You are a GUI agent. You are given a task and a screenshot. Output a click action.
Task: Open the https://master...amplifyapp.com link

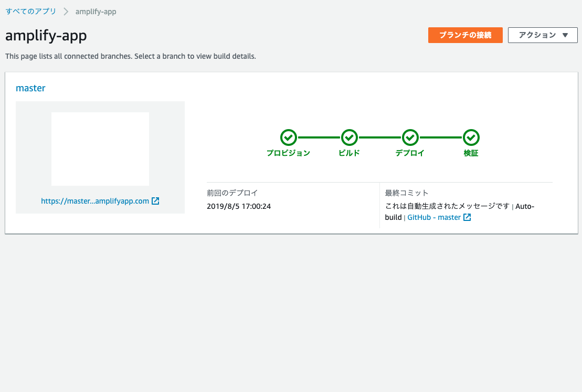[95, 201]
